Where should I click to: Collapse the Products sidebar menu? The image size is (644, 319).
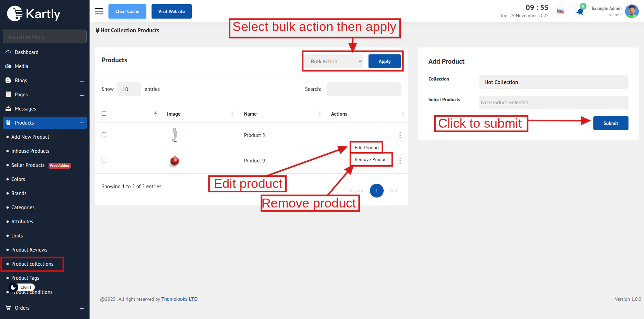coord(82,123)
